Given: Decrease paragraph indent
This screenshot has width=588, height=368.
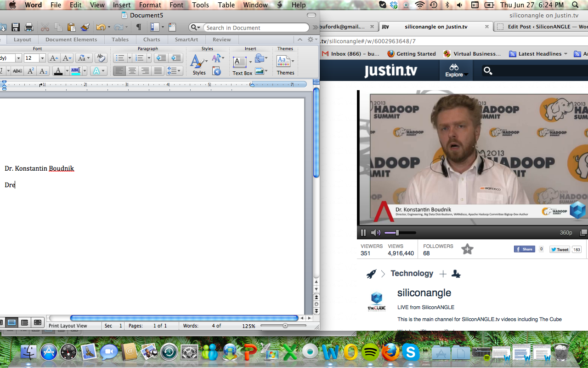Looking at the screenshot, I should point(161,58).
